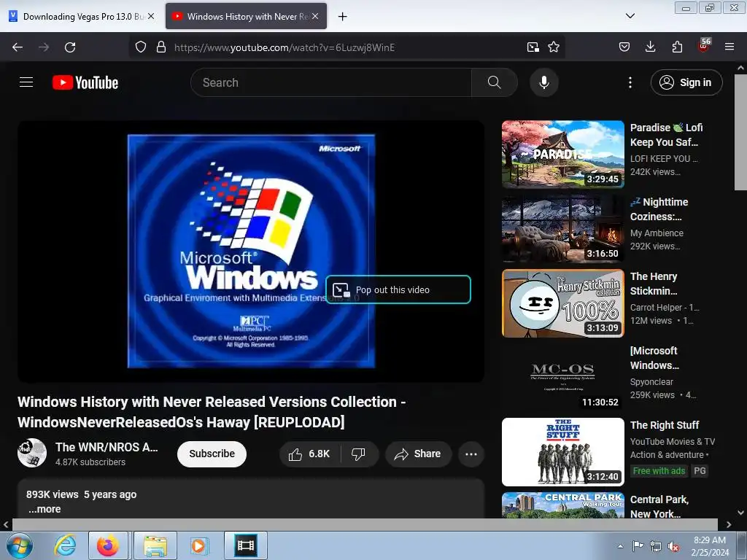Viewport: 747px width, 560px height.
Task: Click the video title heading text
Action: (212, 412)
